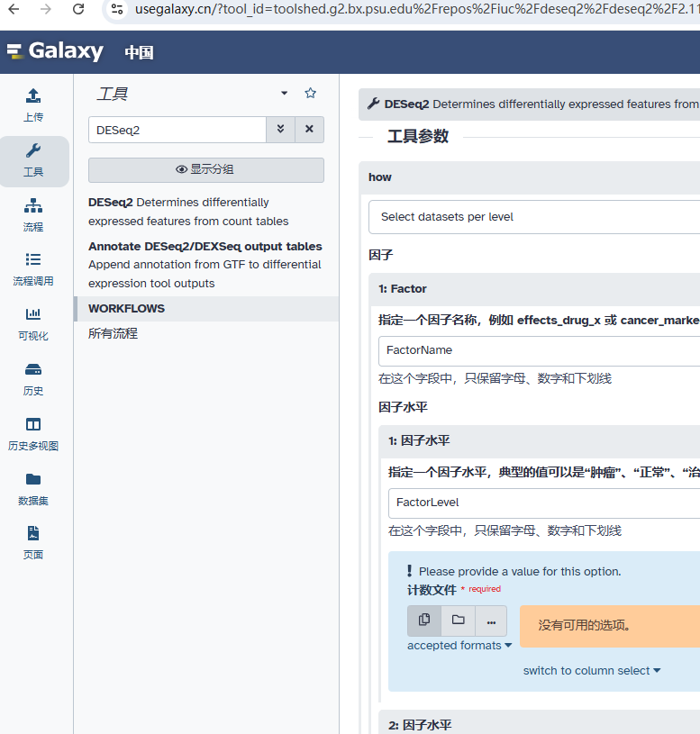Image resolution: width=700 pixels, height=734 pixels.
Task: Click the 所有流程 all workflows link
Action: (x=113, y=334)
